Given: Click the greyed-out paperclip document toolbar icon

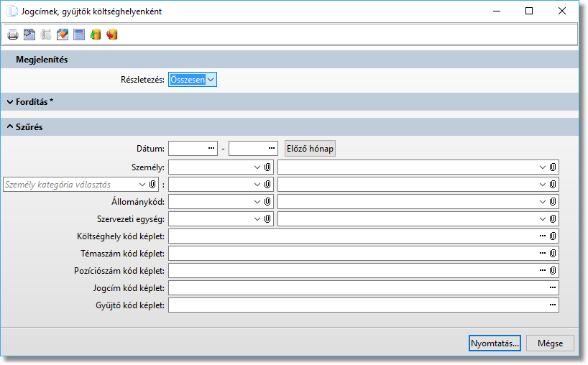Looking at the screenshot, I should pyautogui.click(x=46, y=35).
